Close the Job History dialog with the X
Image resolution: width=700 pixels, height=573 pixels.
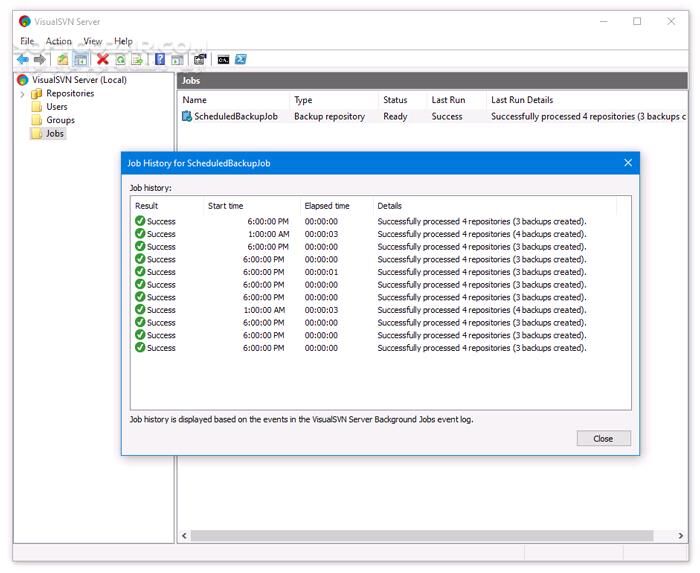(x=628, y=163)
